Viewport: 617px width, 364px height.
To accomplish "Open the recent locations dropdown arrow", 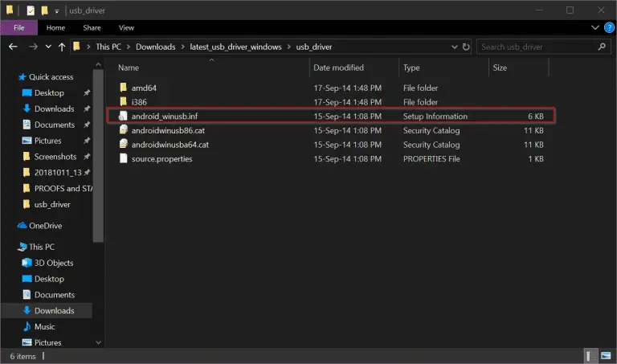I will [x=48, y=47].
